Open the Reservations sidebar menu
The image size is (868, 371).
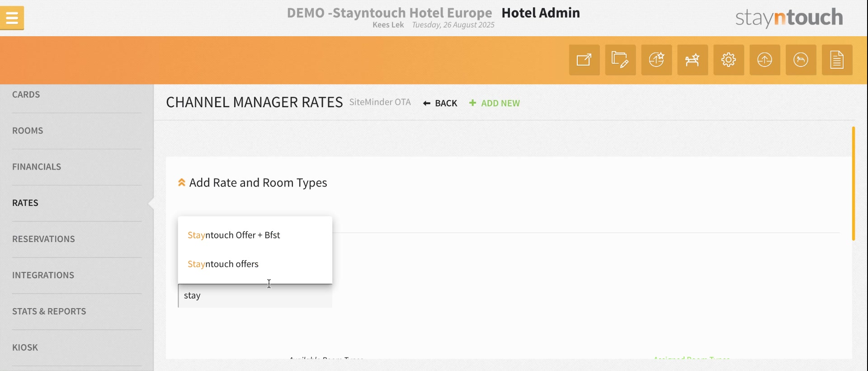pyautogui.click(x=43, y=239)
